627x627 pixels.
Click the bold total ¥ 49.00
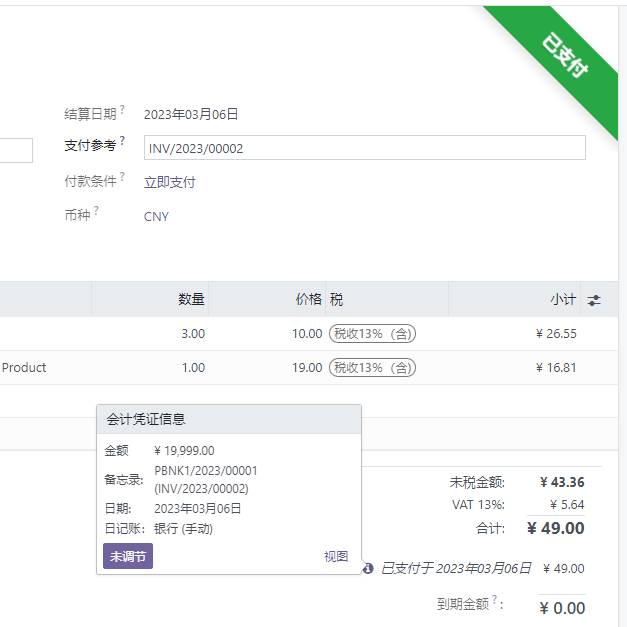pos(555,528)
